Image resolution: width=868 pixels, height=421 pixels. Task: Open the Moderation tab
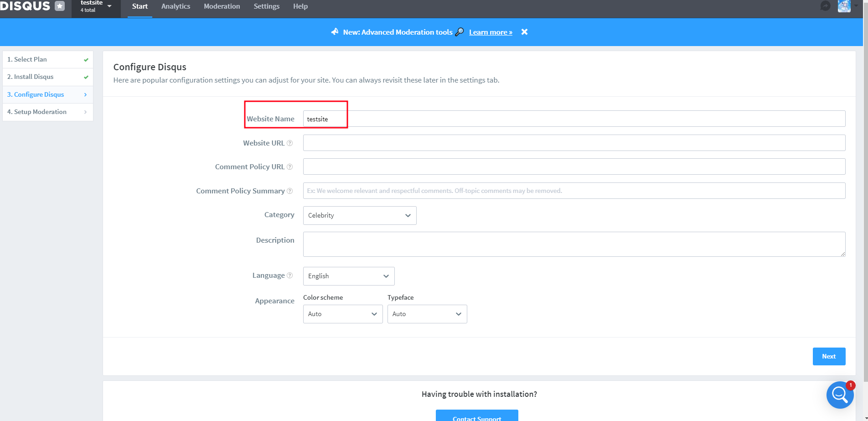[x=222, y=6]
